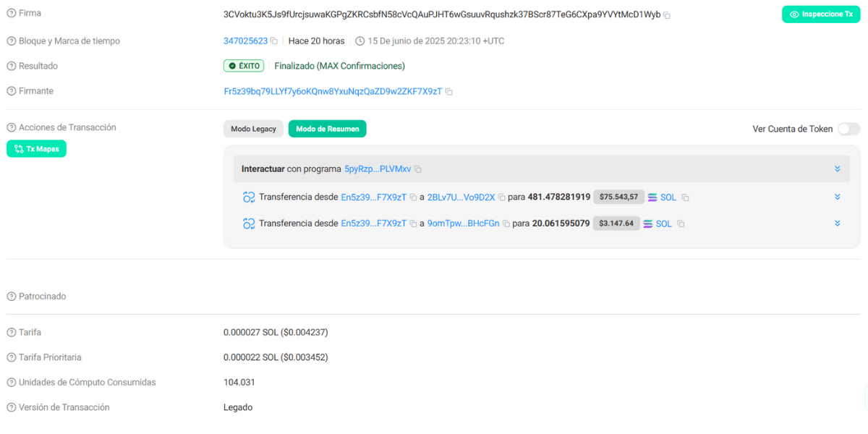Image resolution: width=868 pixels, height=434 pixels.
Task: Click help icon next to Unidades de Cómputo
Action: (x=11, y=383)
